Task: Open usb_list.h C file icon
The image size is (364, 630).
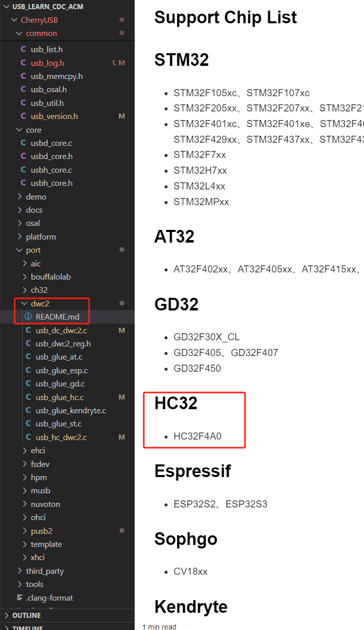Action: click(x=23, y=50)
